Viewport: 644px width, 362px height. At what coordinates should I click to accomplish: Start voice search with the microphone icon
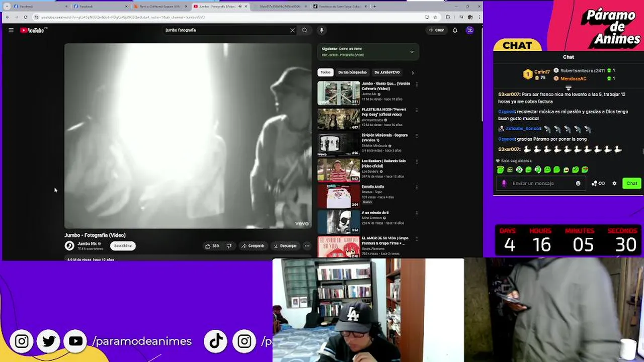[321, 30]
